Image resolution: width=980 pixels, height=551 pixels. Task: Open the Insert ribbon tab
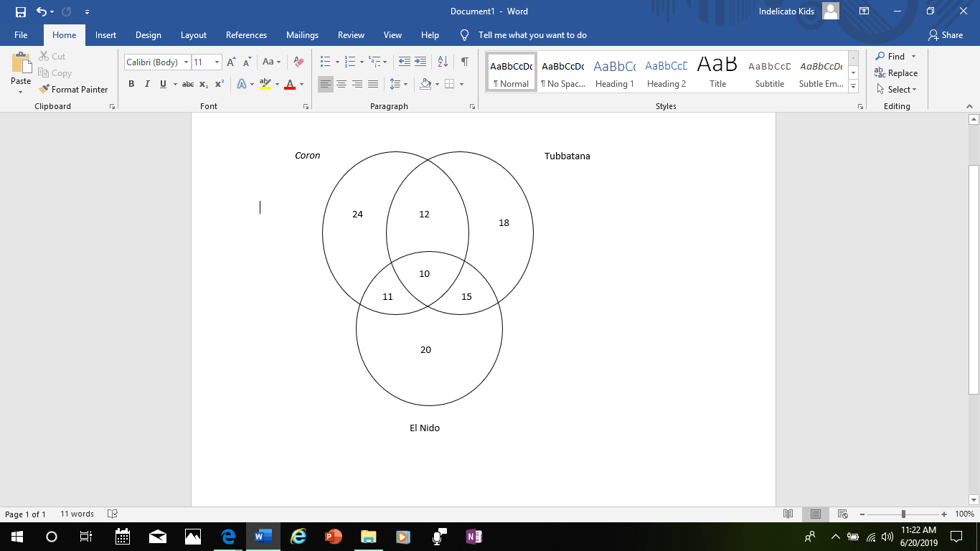[105, 35]
